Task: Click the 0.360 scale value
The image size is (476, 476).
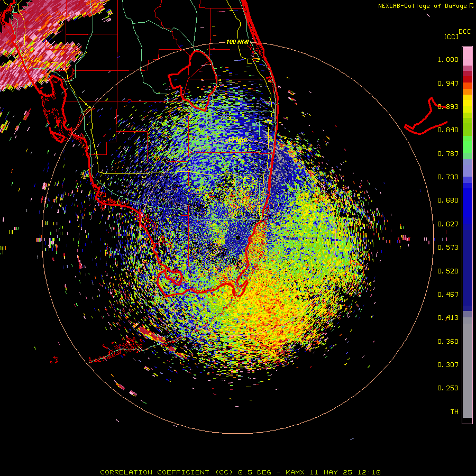Action: click(x=448, y=342)
